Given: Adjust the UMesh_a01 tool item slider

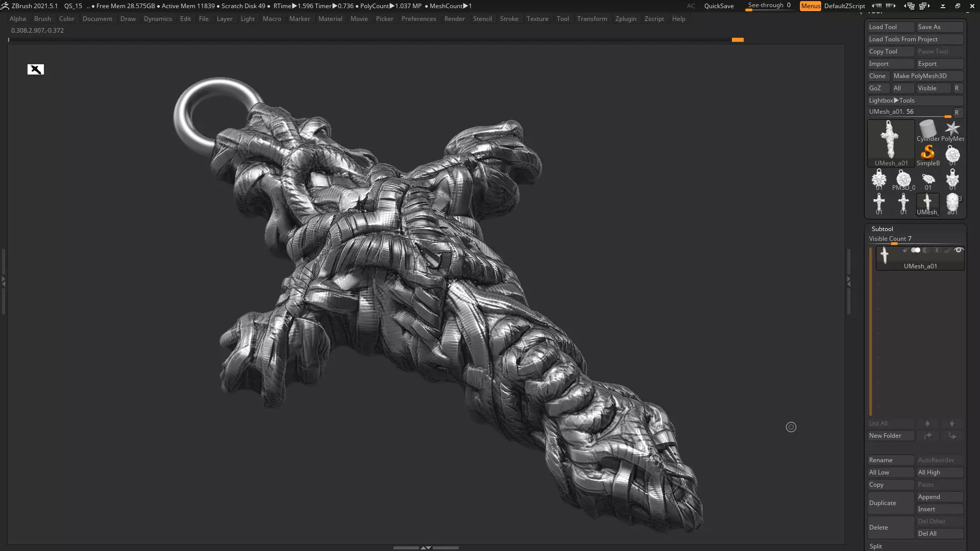Looking at the screenshot, I should coord(910,112).
